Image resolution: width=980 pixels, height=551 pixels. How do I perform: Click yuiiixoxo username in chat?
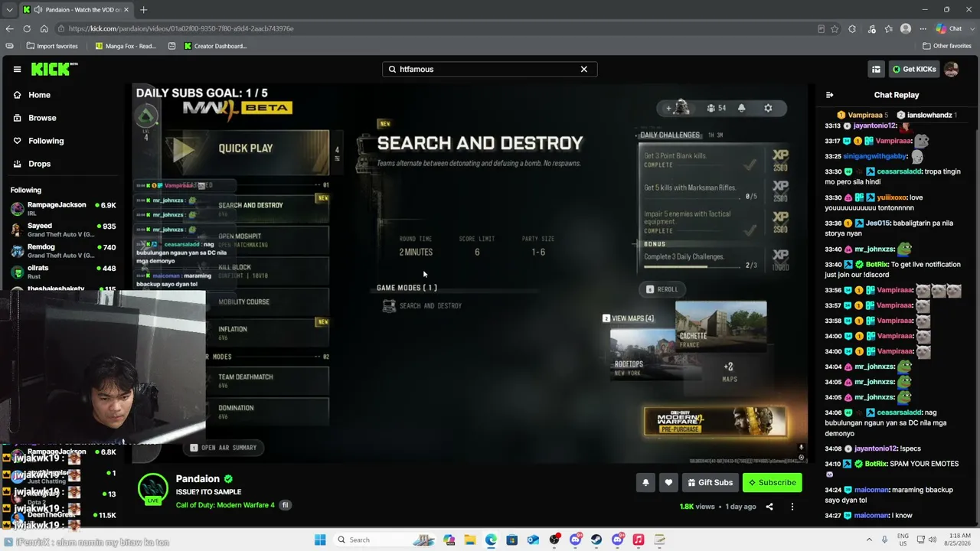893,197
